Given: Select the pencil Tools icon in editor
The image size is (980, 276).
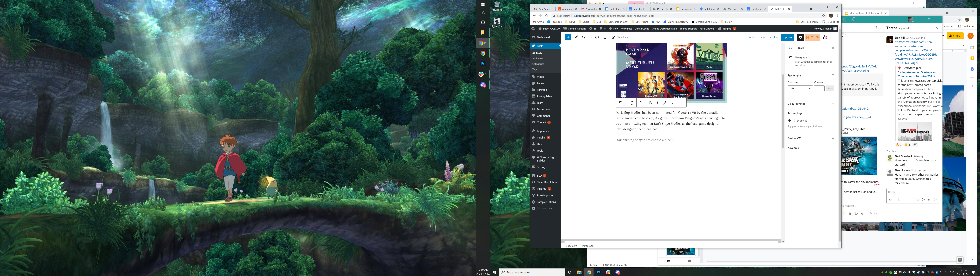Looking at the screenshot, I should (x=576, y=37).
